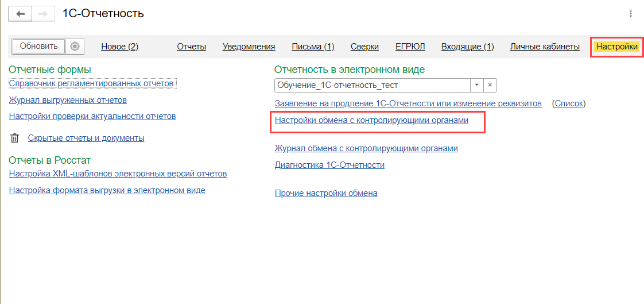Go to the Письма (1) tab
This screenshot has height=304, width=644.
coord(313,47)
